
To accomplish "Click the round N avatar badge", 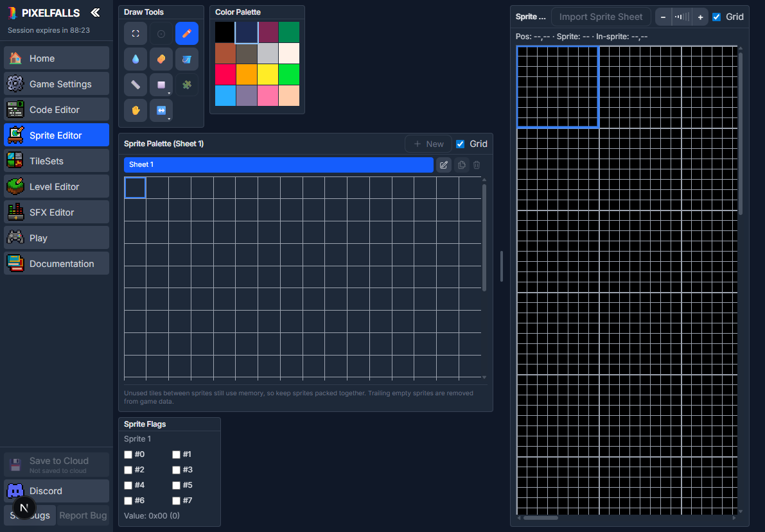I will 24,508.
